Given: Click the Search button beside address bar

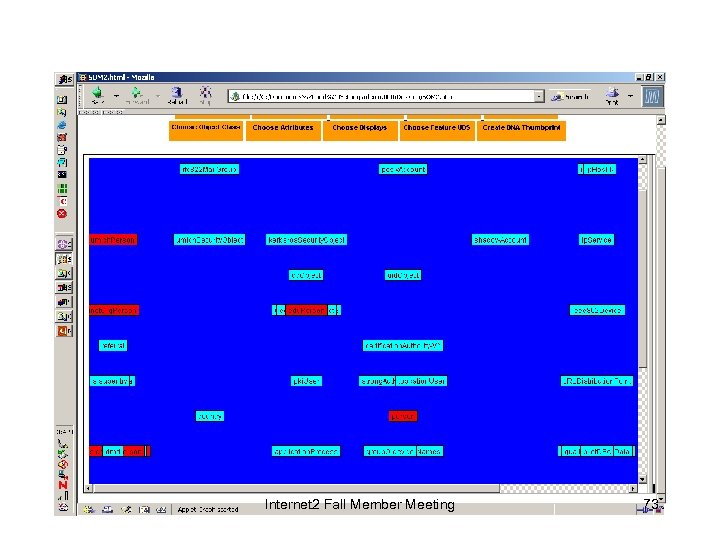Looking at the screenshot, I should tap(570, 96).
